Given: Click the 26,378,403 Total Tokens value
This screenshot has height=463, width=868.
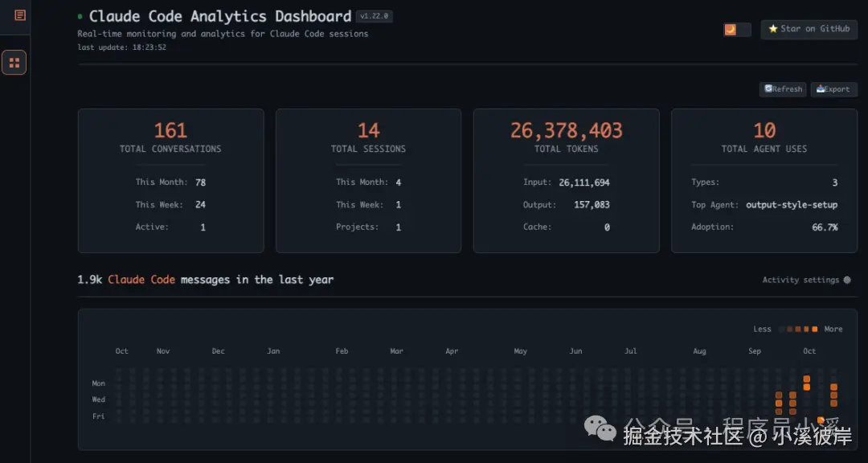Looking at the screenshot, I should pos(567,131).
